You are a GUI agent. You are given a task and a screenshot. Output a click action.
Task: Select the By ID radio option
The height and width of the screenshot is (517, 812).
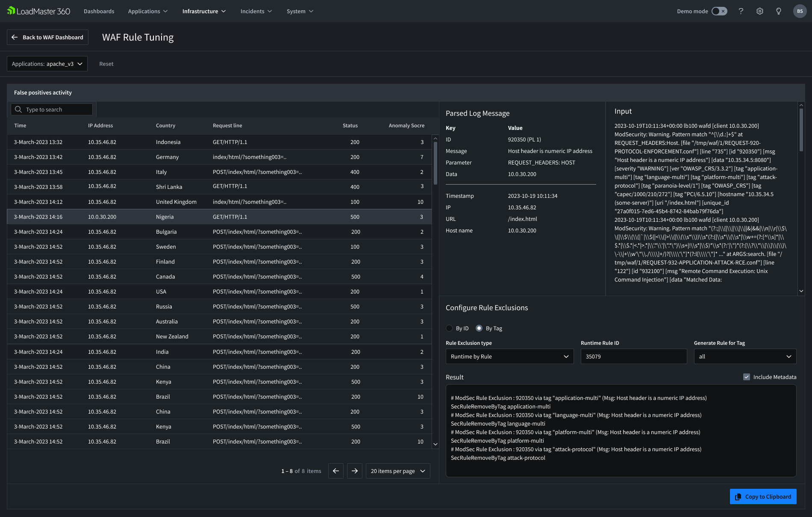(x=449, y=328)
